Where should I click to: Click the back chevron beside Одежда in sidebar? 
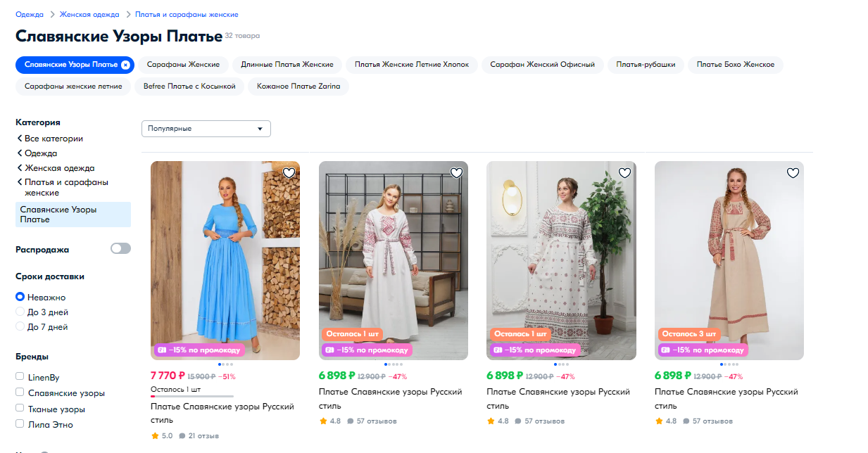coord(20,153)
